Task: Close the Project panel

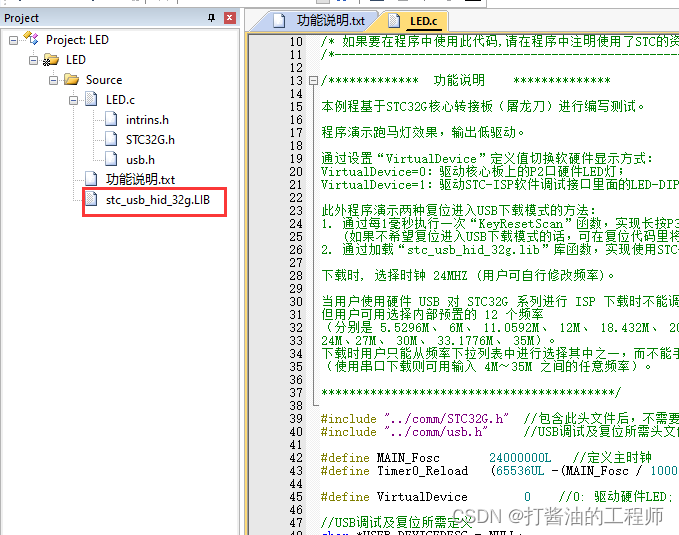Action: [230, 18]
